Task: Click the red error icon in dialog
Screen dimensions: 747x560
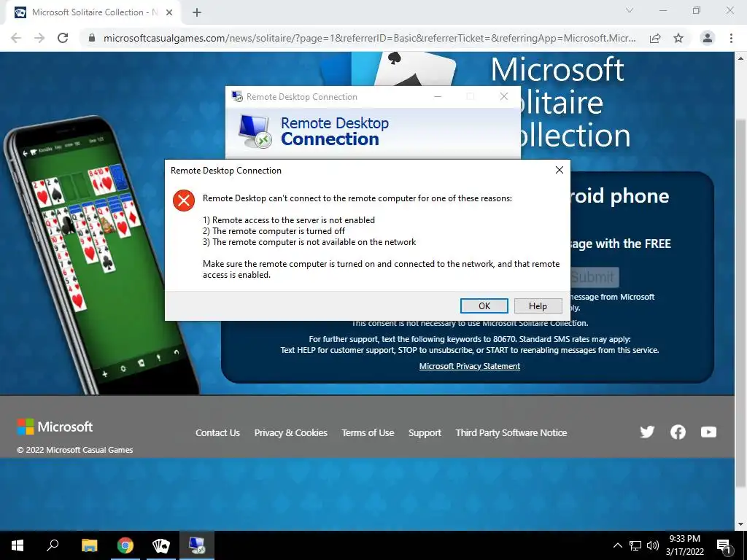Action: tap(184, 201)
